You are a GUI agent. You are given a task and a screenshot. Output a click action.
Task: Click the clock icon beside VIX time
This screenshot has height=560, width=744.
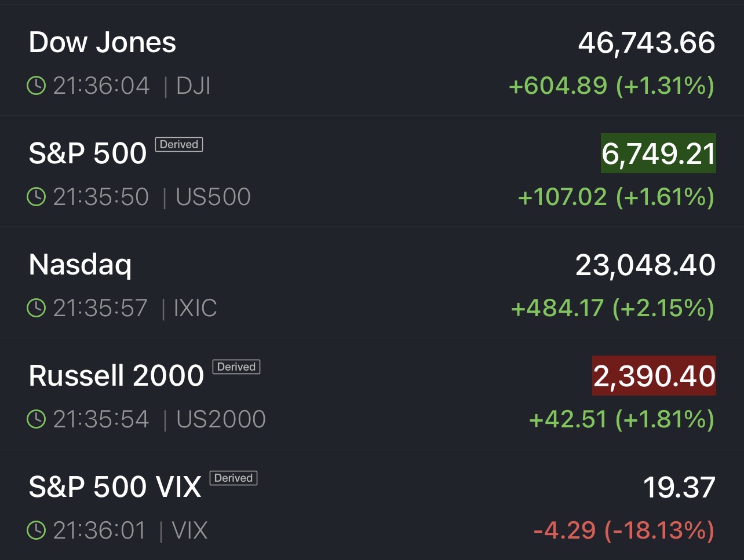pyautogui.click(x=36, y=530)
